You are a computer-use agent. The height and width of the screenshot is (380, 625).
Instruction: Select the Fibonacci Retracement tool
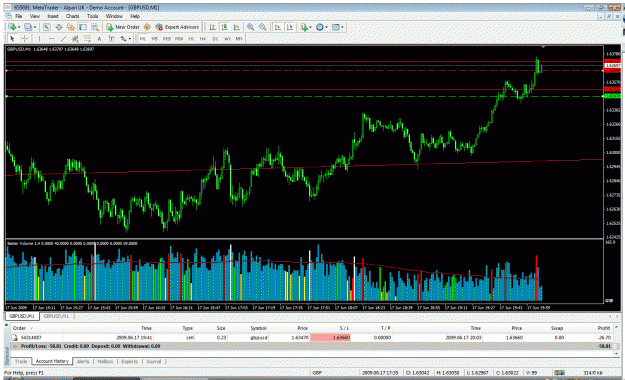pyautogui.click(x=87, y=39)
